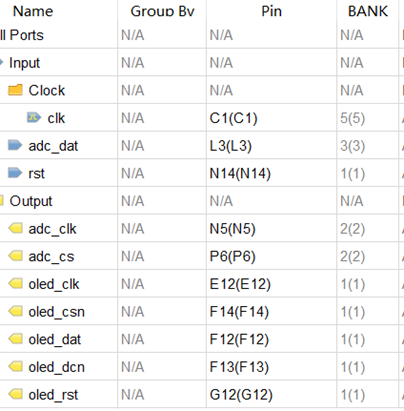
Task: Edit the C1(C1) pin cell for clk
Action: click(x=271, y=118)
